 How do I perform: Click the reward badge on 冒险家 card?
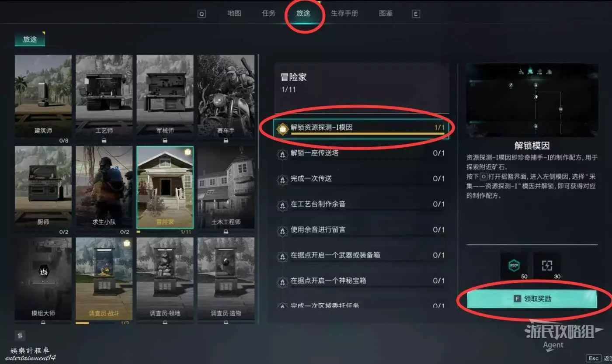[188, 152]
